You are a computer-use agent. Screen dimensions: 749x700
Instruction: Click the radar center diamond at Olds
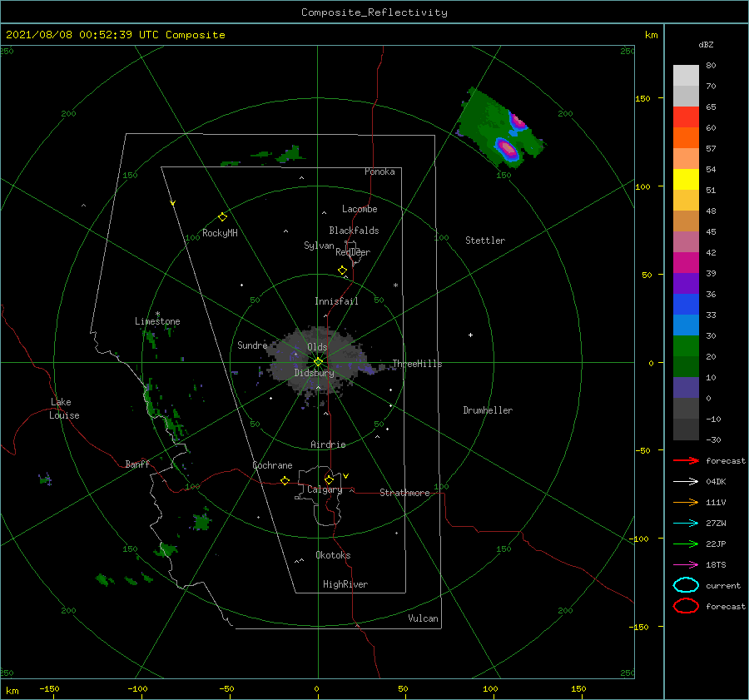click(318, 362)
